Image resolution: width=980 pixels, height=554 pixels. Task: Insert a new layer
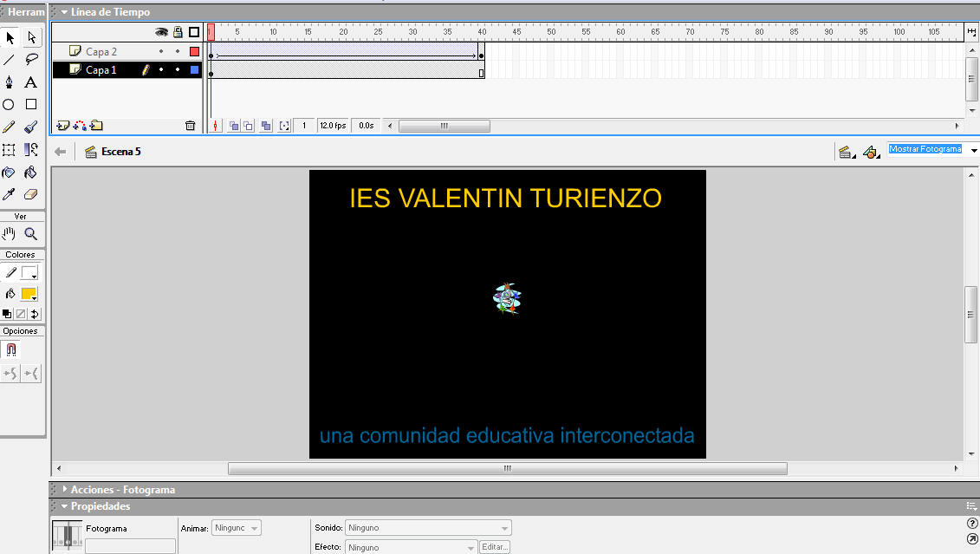pyautogui.click(x=62, y=126)
